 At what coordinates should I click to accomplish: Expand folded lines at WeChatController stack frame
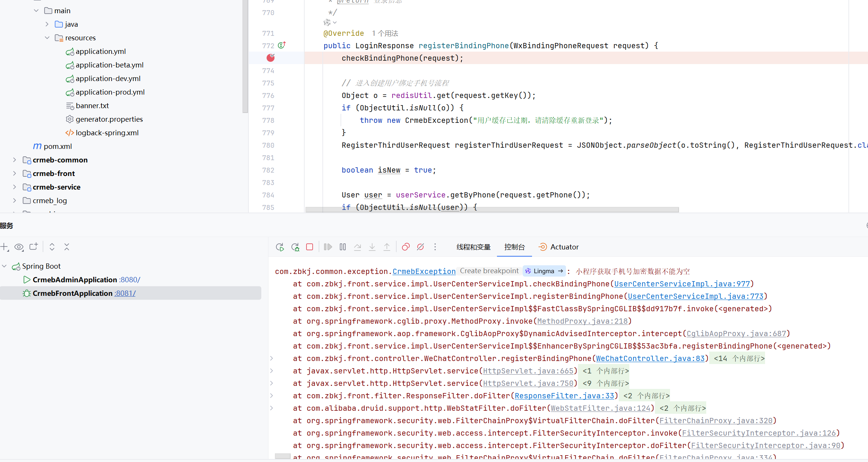pos(271,358)
